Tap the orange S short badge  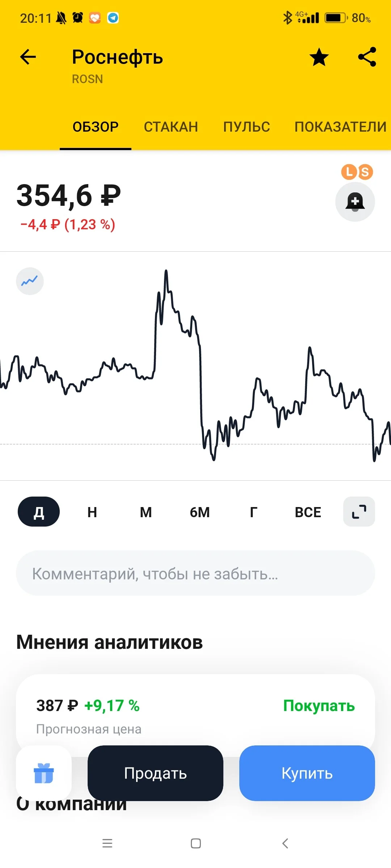pos(365,172)
